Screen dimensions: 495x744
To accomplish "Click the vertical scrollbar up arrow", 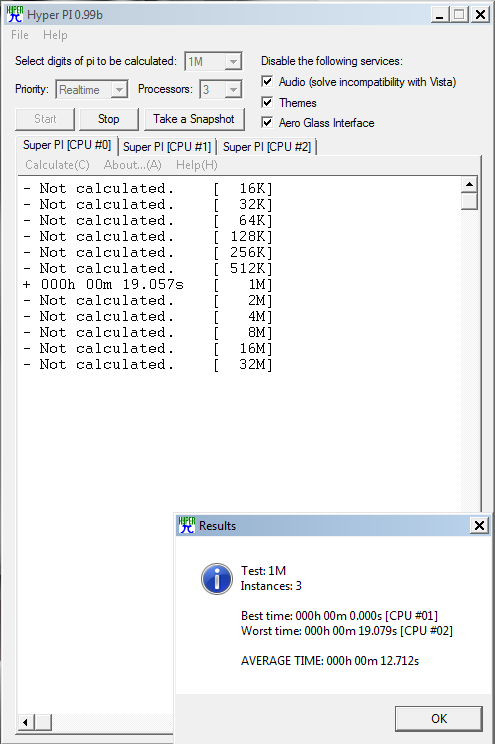I will 469,185.
